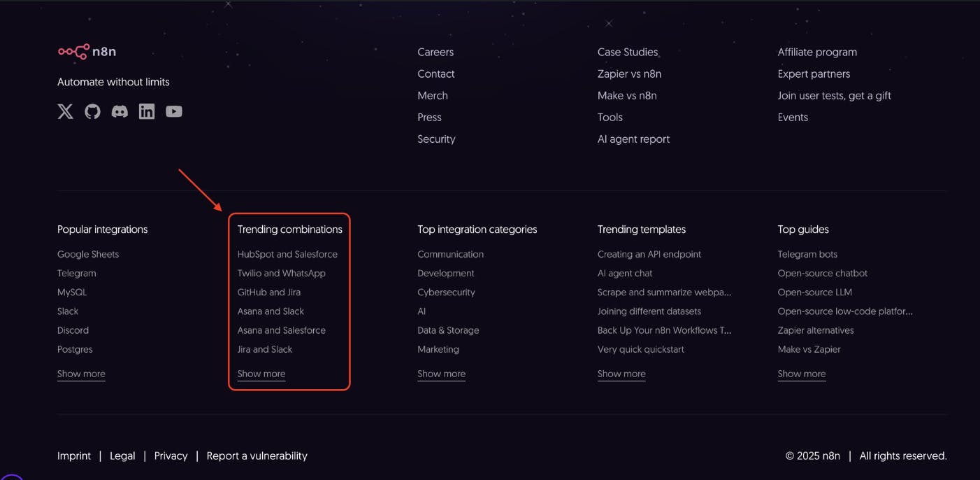
Task: Open the GitHub social icon
Action: [92, 111]
